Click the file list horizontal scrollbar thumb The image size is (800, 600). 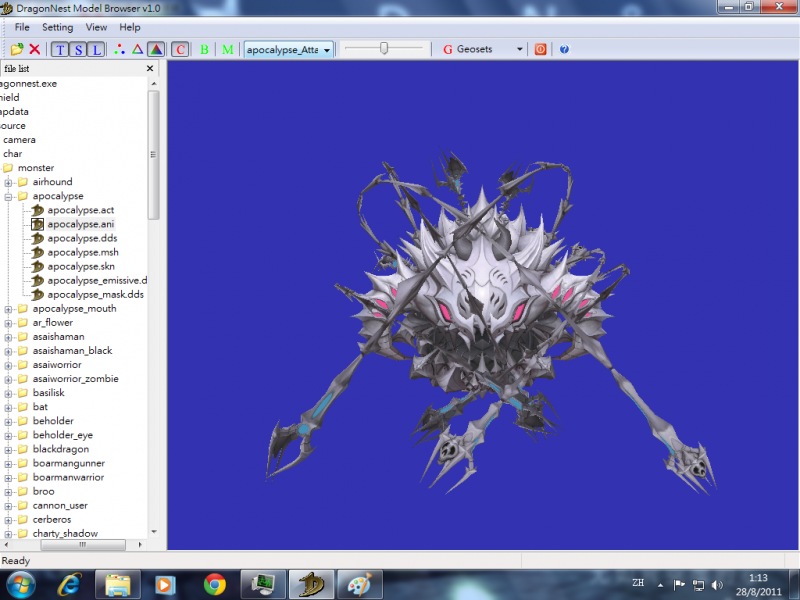pyautogui.click(x=83, y=545)
